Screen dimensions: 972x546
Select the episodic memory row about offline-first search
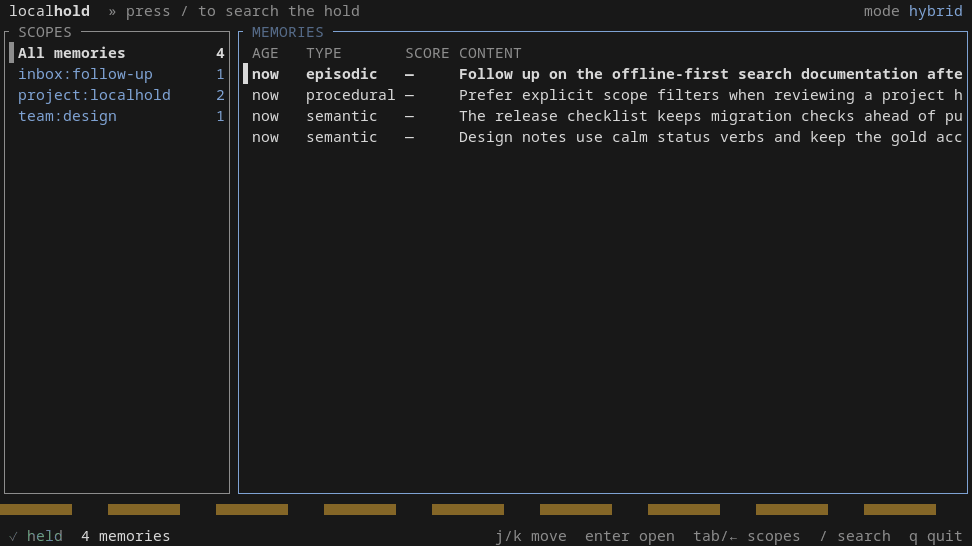(x=603, y=74)
